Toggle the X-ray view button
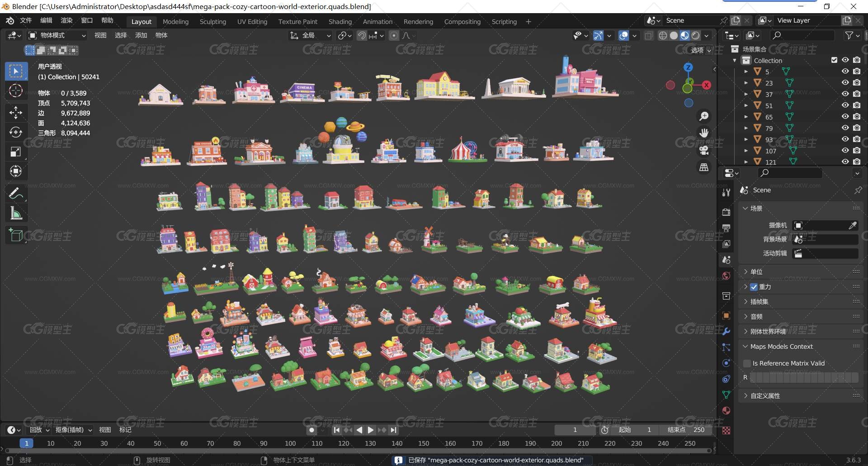 click(649, 35)
